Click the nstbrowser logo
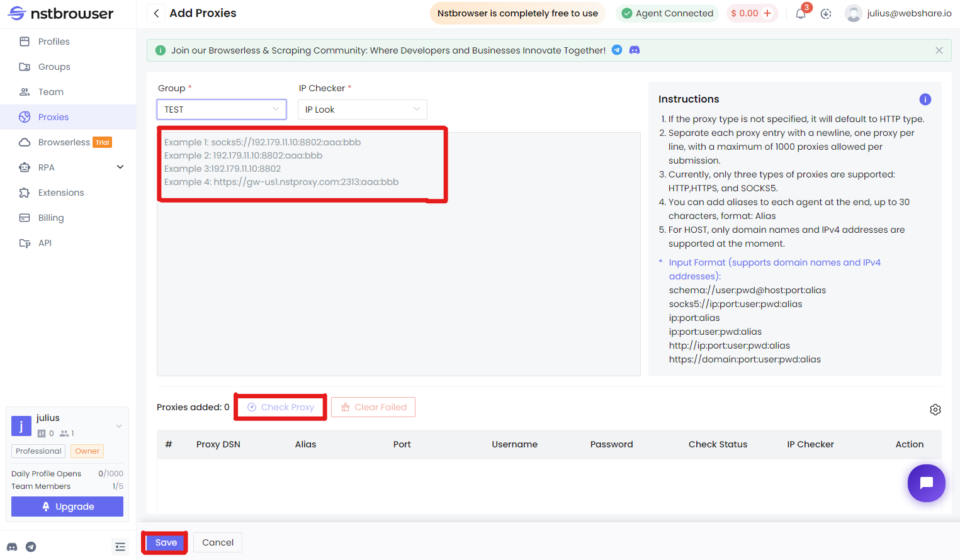 (60, 13)
